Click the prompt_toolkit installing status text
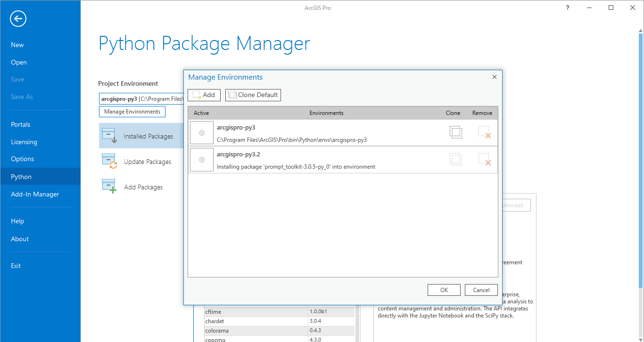 [x=296, y=167]
